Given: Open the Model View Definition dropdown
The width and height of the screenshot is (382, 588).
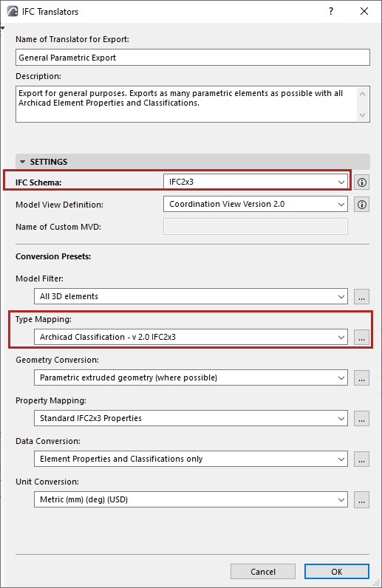Looking at the screenshot, I should tap(256, 204).
